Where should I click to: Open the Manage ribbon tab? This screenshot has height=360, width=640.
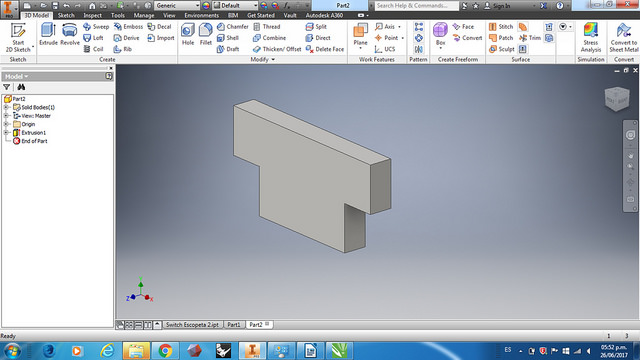[x=144, y=16]
